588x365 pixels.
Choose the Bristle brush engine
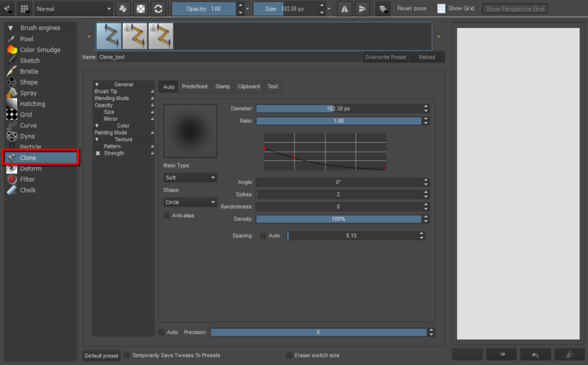(x=29, y=71)
